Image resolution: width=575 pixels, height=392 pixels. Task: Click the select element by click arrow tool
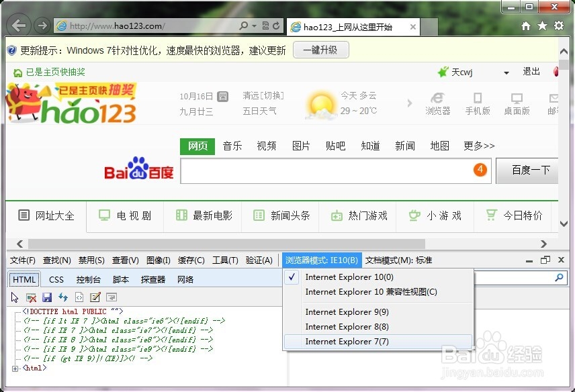(15, 297)
